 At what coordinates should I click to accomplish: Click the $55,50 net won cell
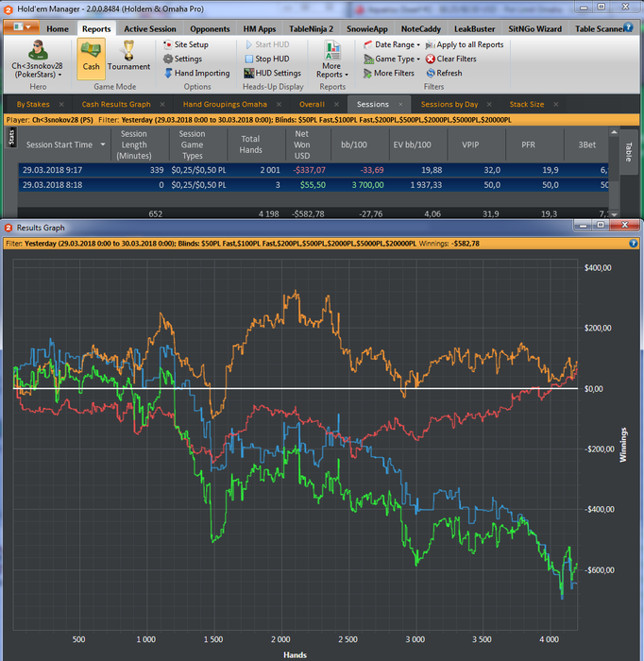pos(313,185)
